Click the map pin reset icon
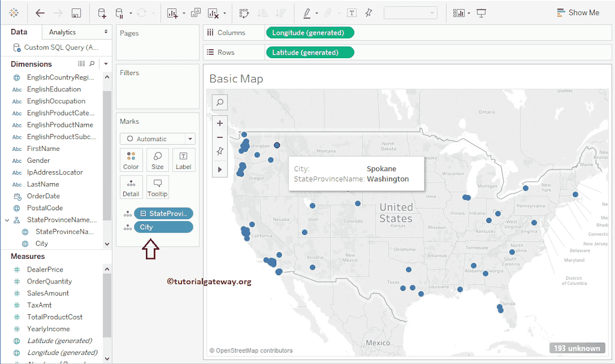Screen dimensions: 615x364 click(220, 151)
